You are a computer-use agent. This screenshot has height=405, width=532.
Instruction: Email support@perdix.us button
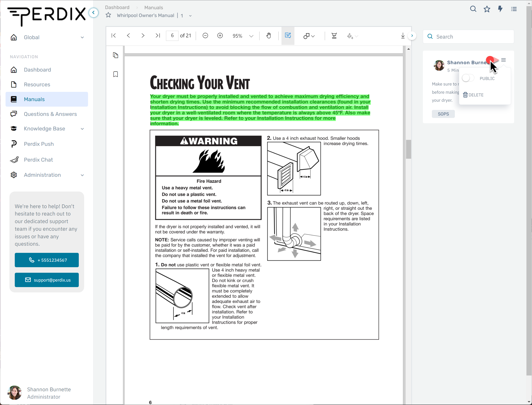pos(47,280)
